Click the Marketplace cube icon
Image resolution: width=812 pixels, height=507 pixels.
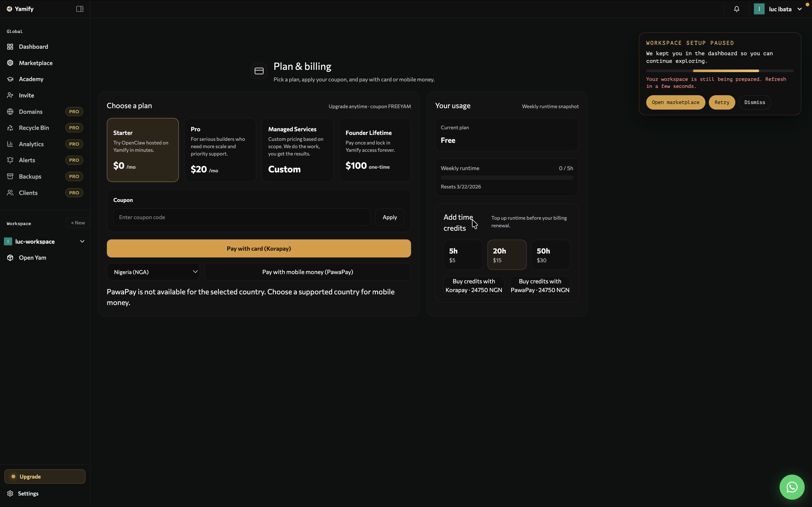pos(10,63)
